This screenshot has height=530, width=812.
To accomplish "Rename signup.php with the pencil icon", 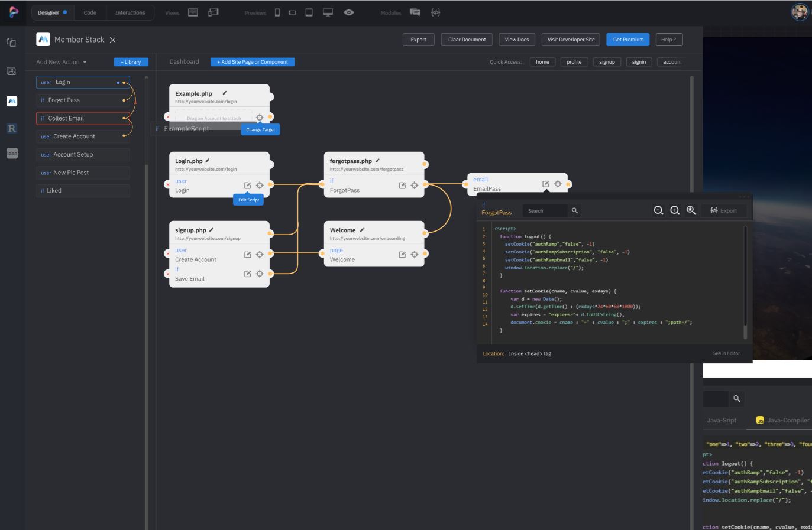I will [211, 230].
